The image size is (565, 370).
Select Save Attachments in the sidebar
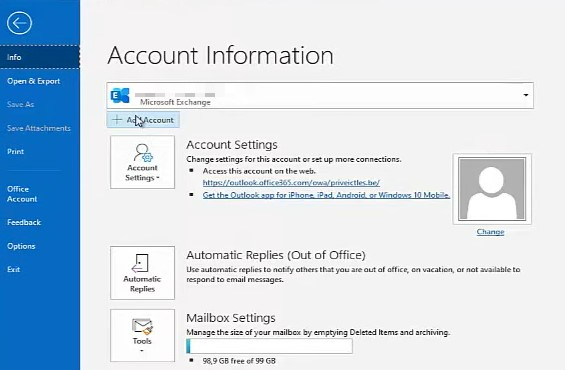[x=39, y=128]
